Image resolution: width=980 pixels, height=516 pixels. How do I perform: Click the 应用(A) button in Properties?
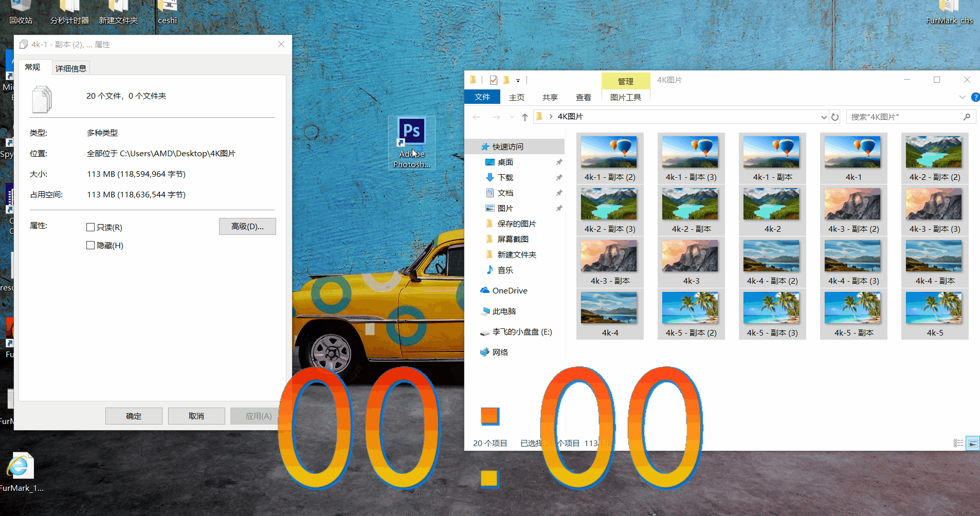(259, 416)
